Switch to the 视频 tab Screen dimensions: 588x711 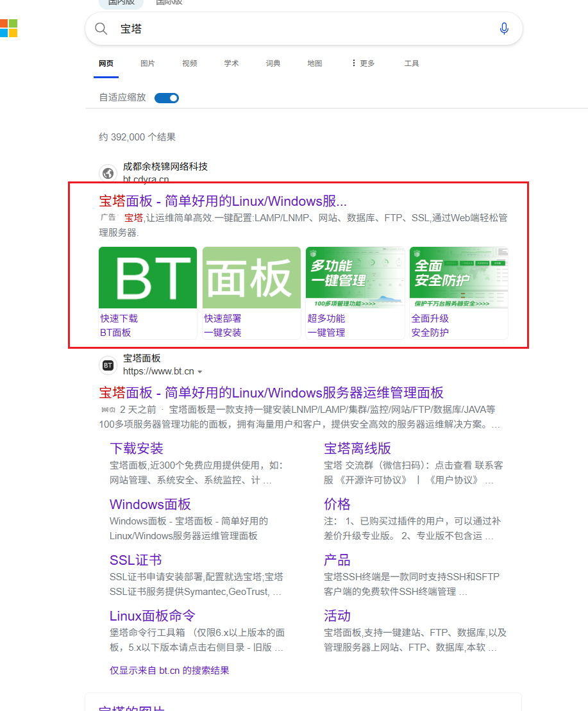coord(190,63)
